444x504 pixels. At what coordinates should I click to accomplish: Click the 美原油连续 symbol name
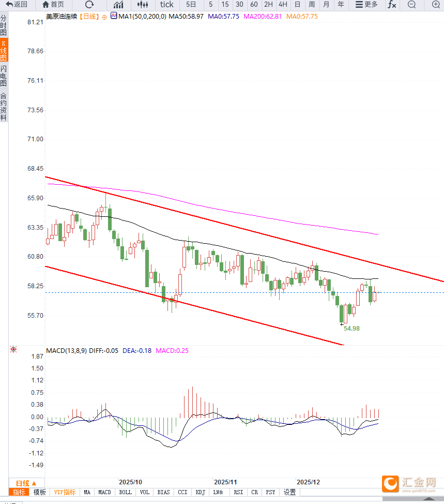(x=62, y=17)
